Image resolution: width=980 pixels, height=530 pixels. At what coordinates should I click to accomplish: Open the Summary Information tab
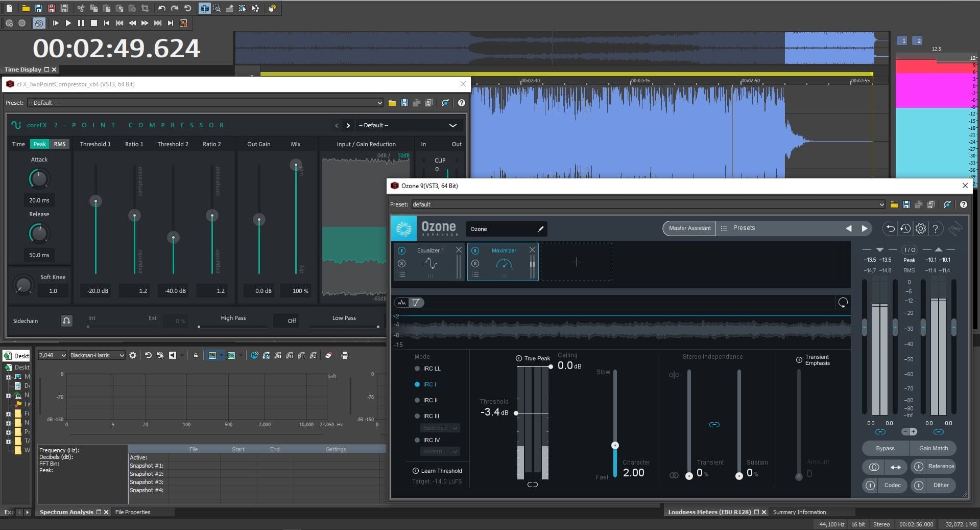[x=799, y=512]
